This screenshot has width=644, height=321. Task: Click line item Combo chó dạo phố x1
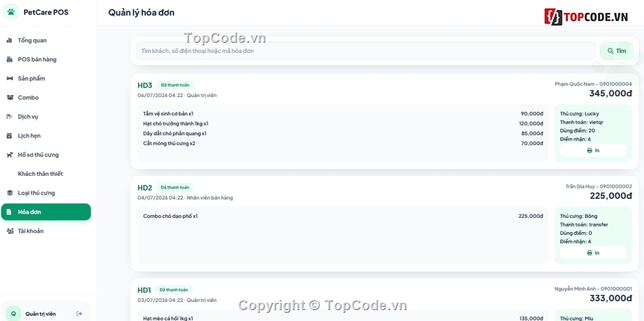pos(170,216)
